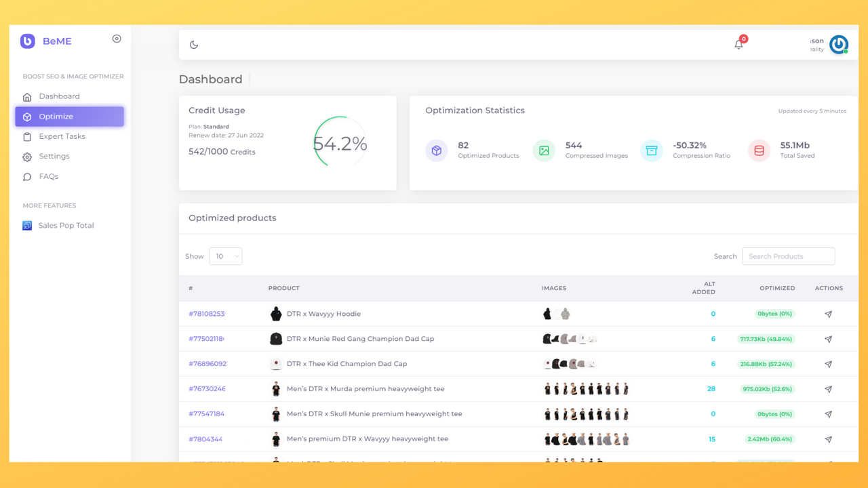Image resolution: width=868 pixels, height=488 pixels.
Task: Open product link #77502118
Action: (206, 339)
